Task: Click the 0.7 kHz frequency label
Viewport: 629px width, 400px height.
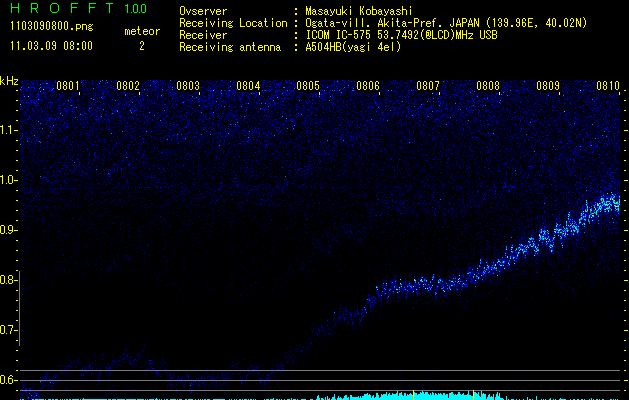Action: [8, 330]
